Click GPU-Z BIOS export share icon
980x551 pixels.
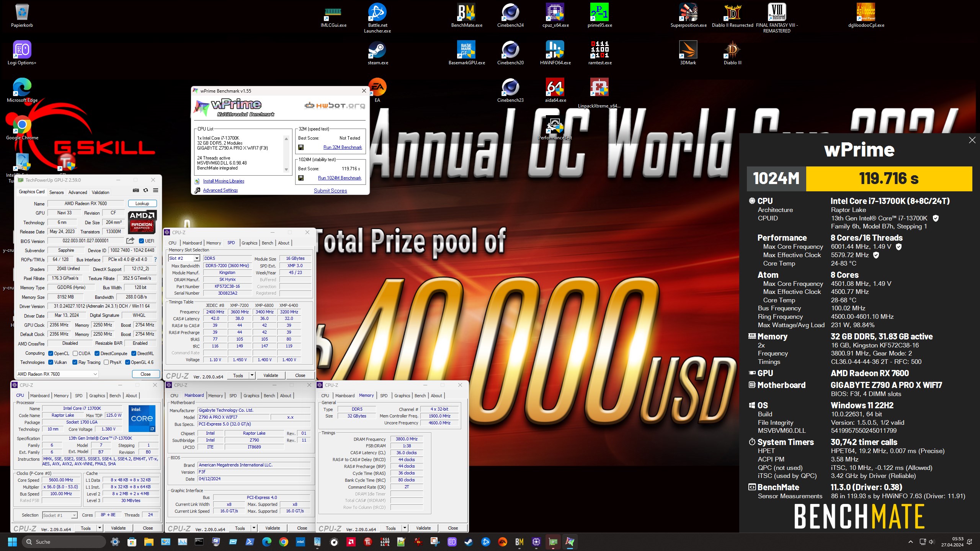130,241
